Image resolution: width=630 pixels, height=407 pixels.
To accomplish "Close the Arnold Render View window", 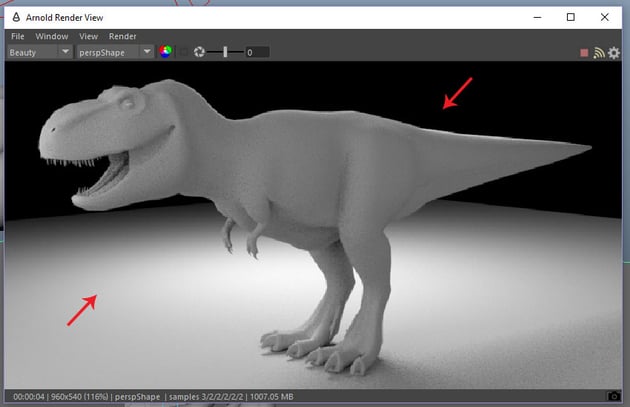I will tap(604, 16).
